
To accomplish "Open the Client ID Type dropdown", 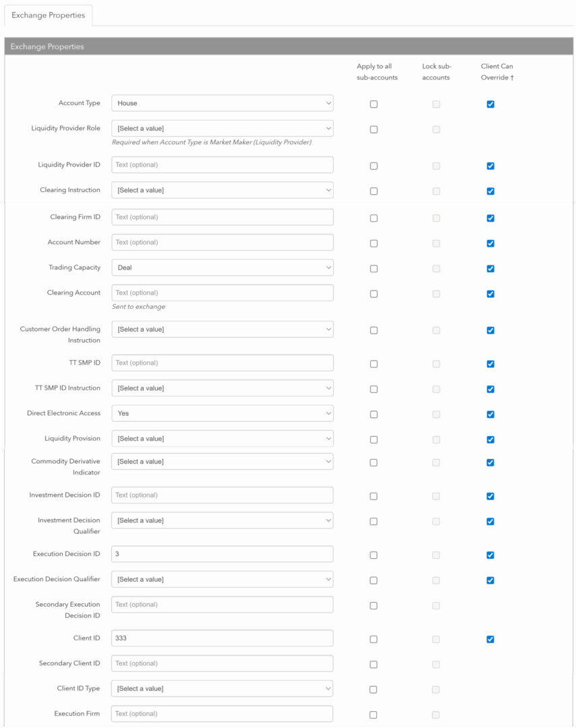I will pos(222,688).
